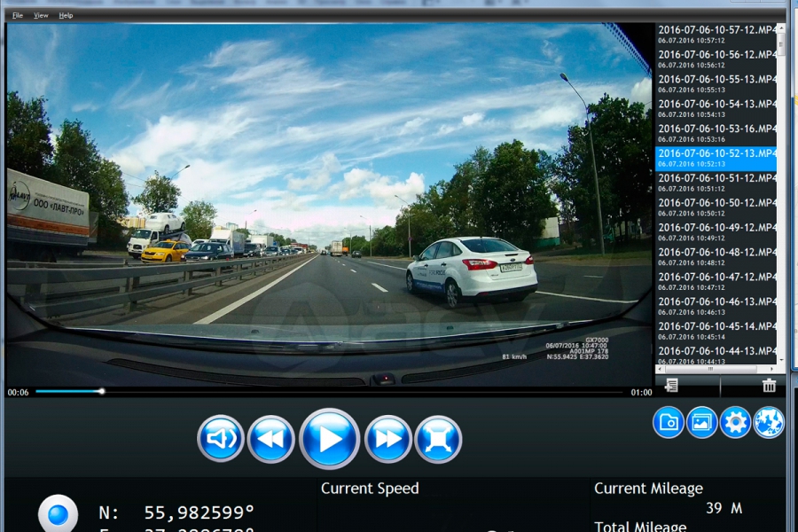Fast forward the video

(387, 439)
